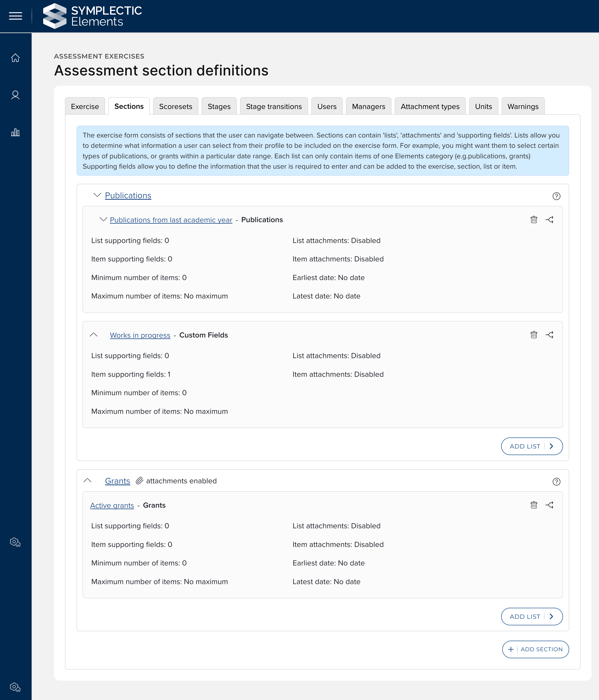Toggle the Works in progress list chevron

tap(94, 335)
